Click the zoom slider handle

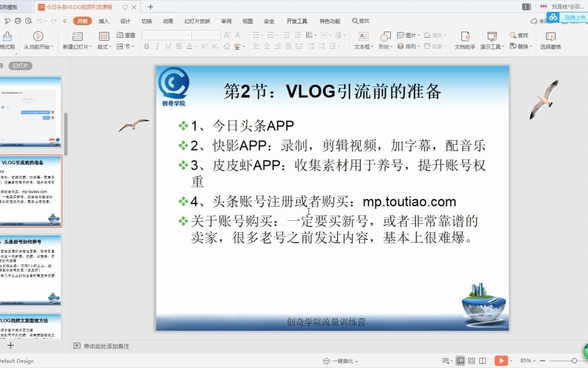coord(574,361)
